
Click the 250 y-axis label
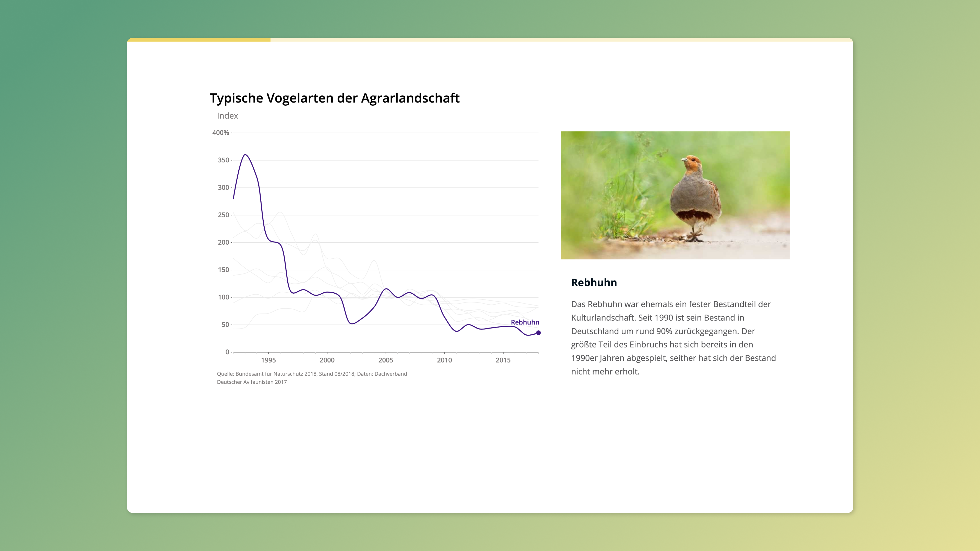coord(223,215)
